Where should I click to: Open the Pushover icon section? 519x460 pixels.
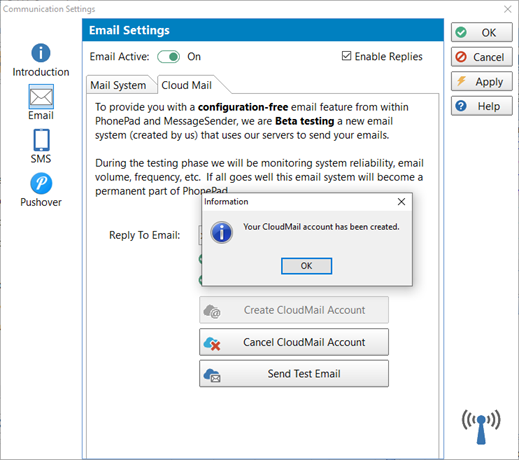coord(41,183)
